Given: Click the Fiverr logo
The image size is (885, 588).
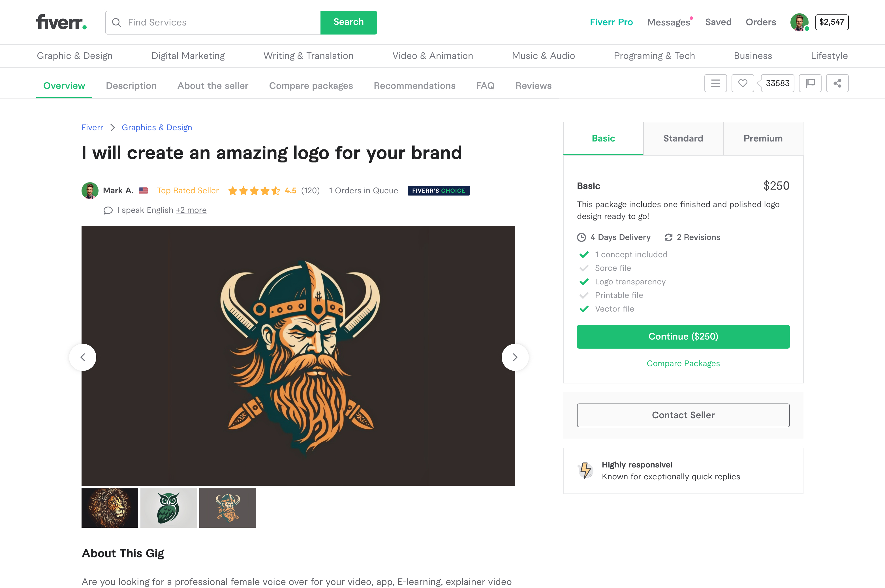Looking at the screenshot, I should [x=61, y=22].
